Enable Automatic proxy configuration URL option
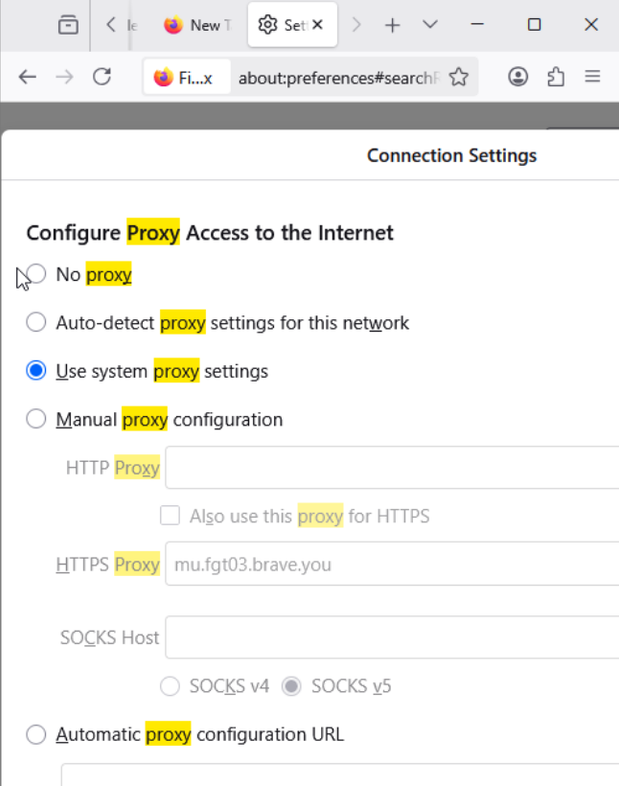 point(37,734)
